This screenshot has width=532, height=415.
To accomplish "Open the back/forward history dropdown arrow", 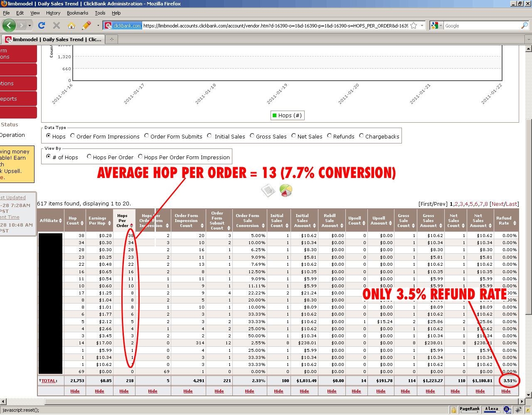I will (30, 26).
